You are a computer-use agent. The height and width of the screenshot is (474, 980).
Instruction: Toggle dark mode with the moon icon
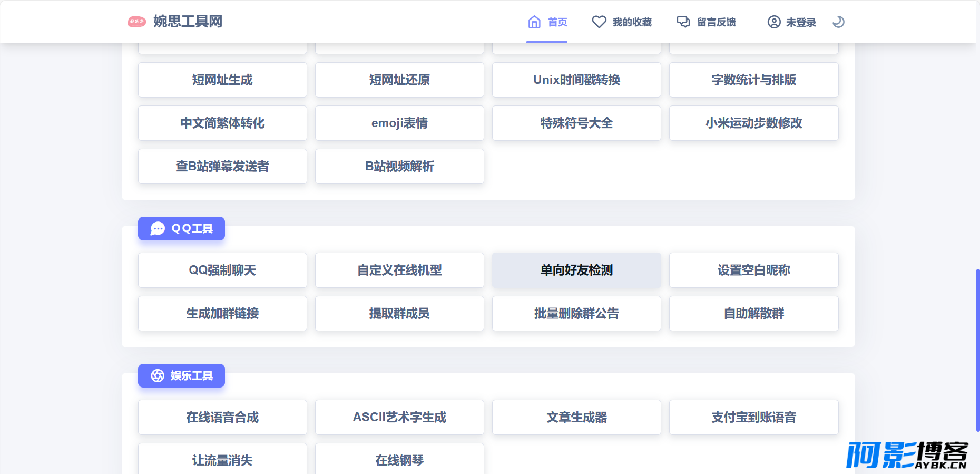[x=838, y=22]
